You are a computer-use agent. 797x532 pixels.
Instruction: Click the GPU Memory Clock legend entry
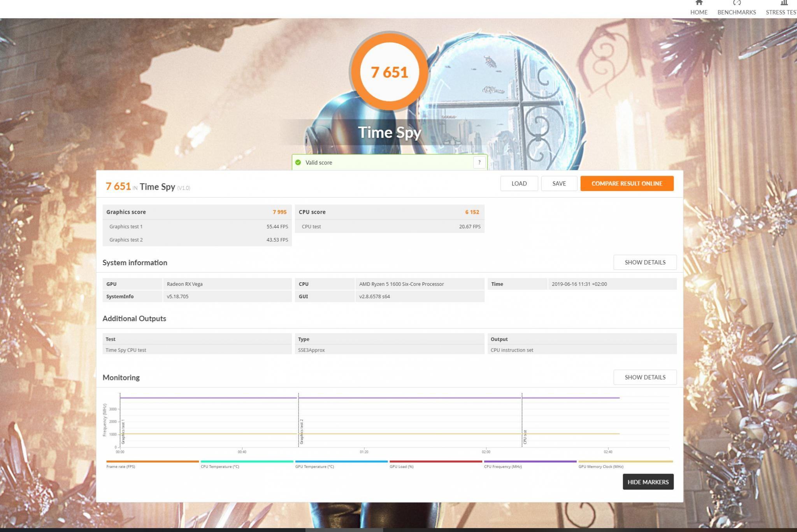coord(600,466)
